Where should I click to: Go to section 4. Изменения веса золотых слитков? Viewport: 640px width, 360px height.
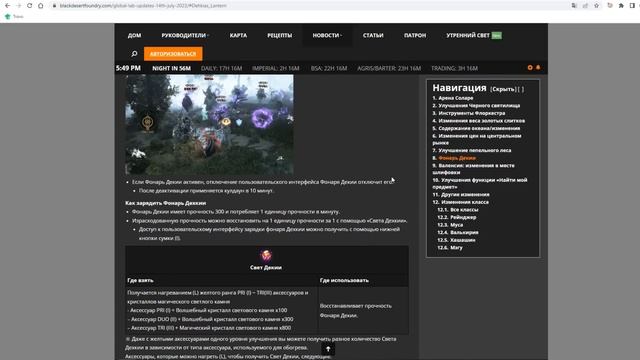[478, 121]
